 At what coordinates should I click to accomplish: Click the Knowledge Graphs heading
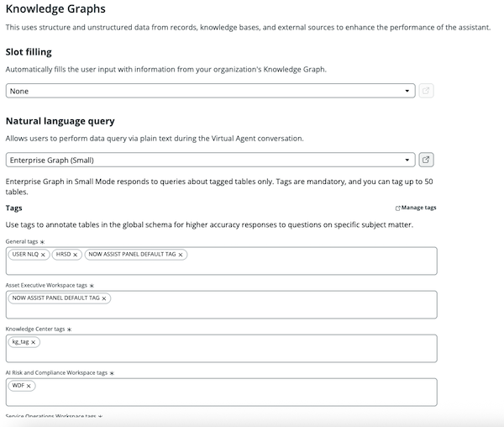coord(55,9)
